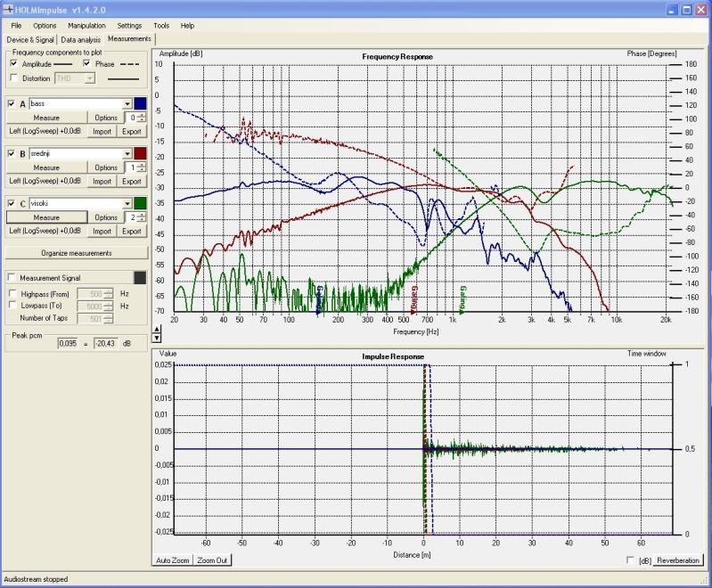Click the Peak dB value field
The image size is (712, 588).
(105, 343)
